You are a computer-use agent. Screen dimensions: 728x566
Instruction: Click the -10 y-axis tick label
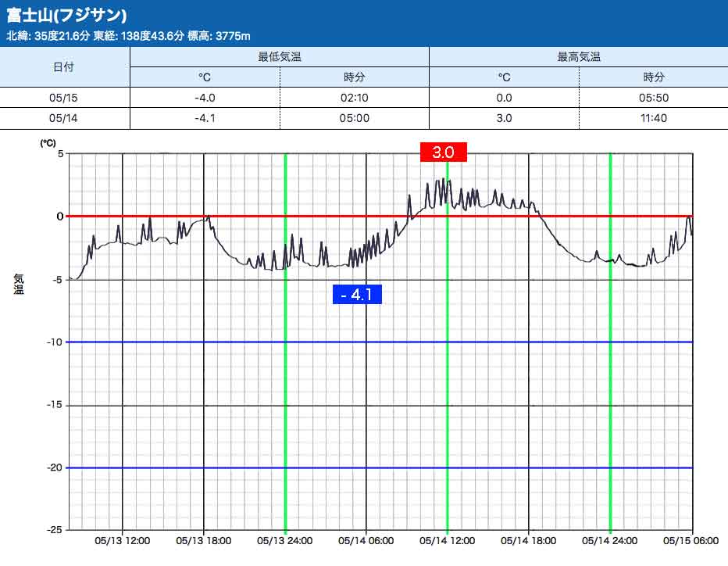coord(55,342)
